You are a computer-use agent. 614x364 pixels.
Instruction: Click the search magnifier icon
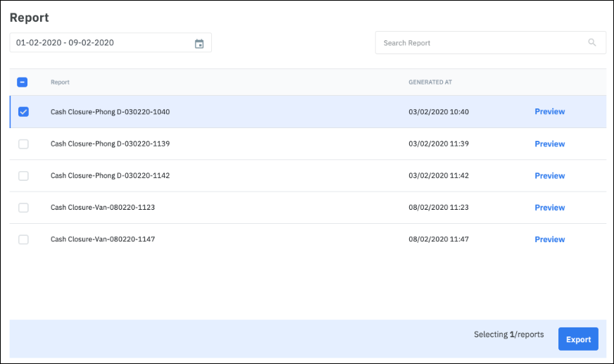pos(592,43)
